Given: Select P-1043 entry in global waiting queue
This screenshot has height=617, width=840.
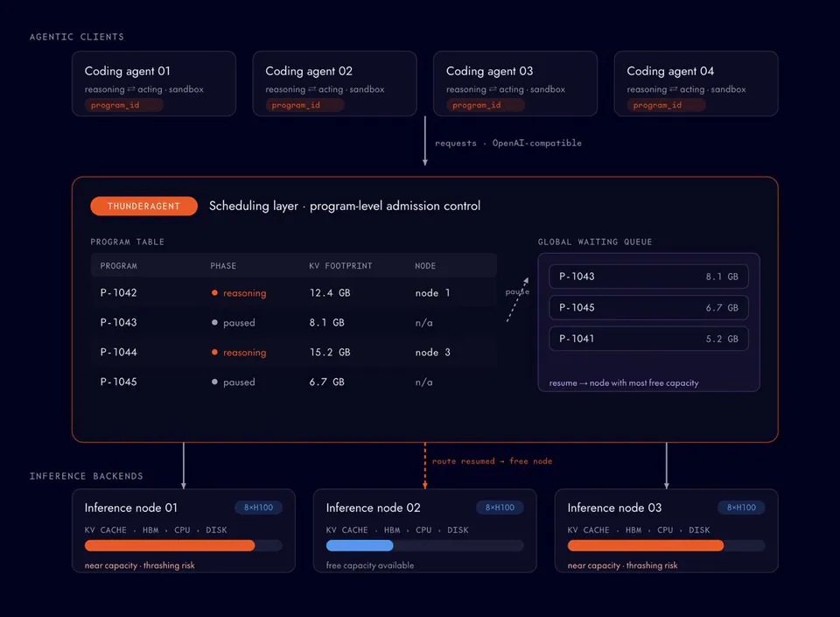Looking at the screenshot, I should pyautogui.click(x=648, y=277).
